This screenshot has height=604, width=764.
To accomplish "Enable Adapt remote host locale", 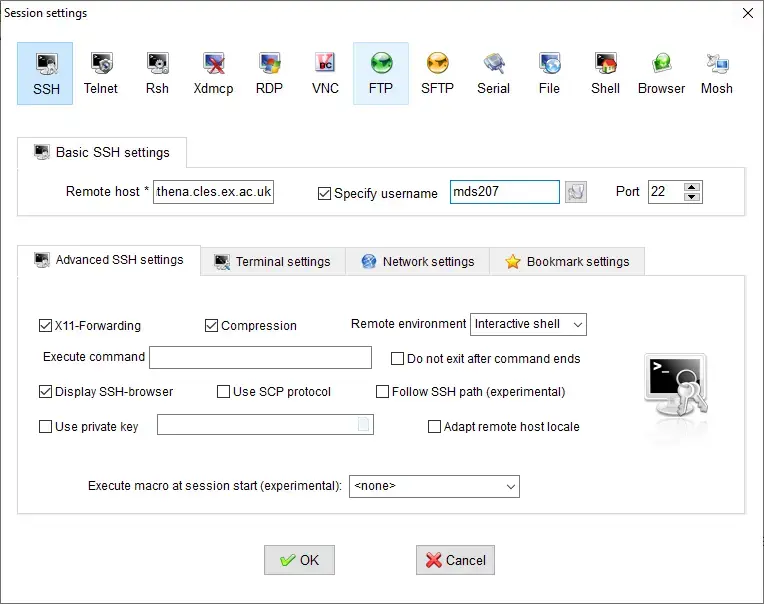I will pyautogui.click(x=434, y=427).
